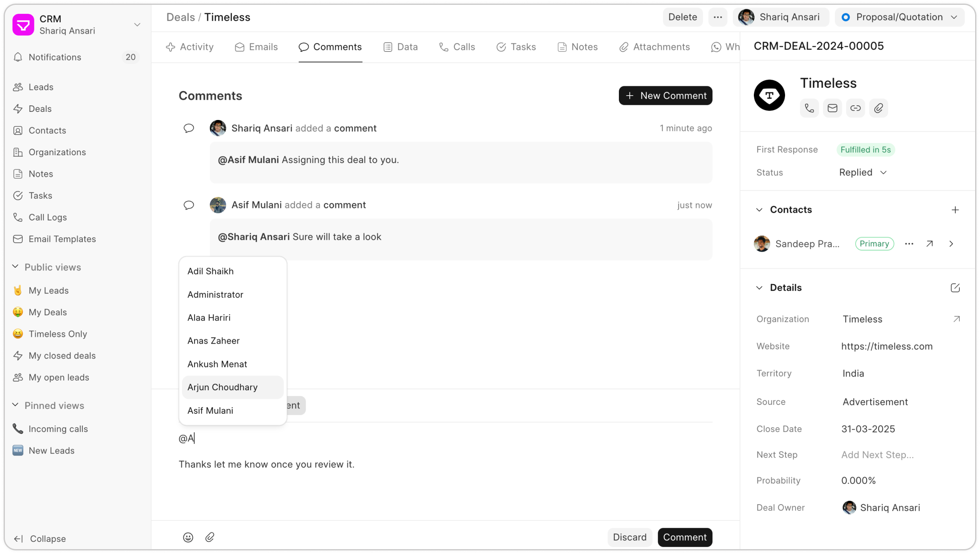Change Status using the Replied dropdown
Screen dimensions: 980x554
pyautogui.click(x=862, y=172)
